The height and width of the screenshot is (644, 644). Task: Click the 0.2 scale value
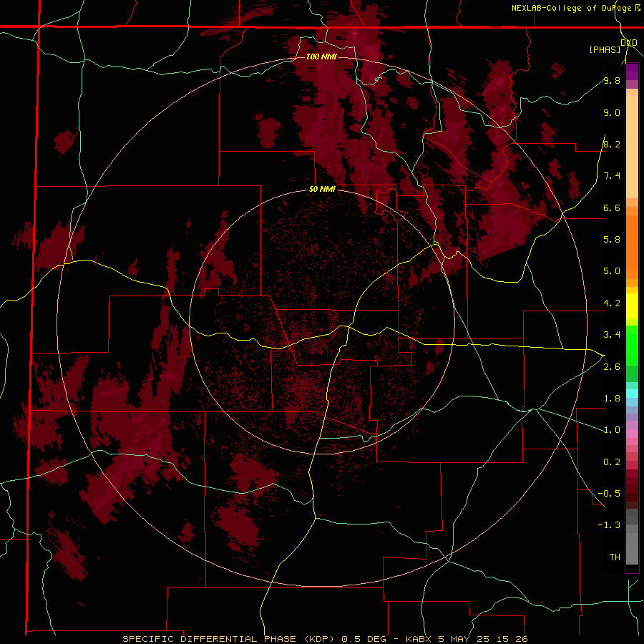click(x=612, y=462)
